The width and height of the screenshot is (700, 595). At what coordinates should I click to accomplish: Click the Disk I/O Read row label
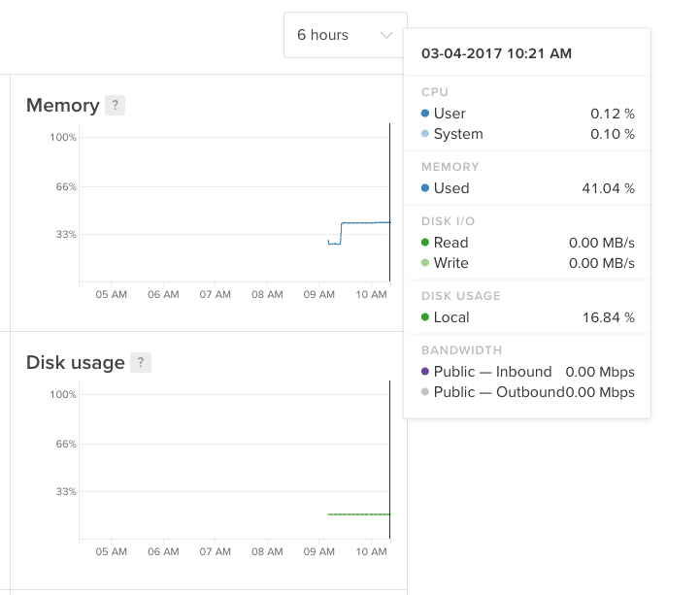(x=450, y=243)
